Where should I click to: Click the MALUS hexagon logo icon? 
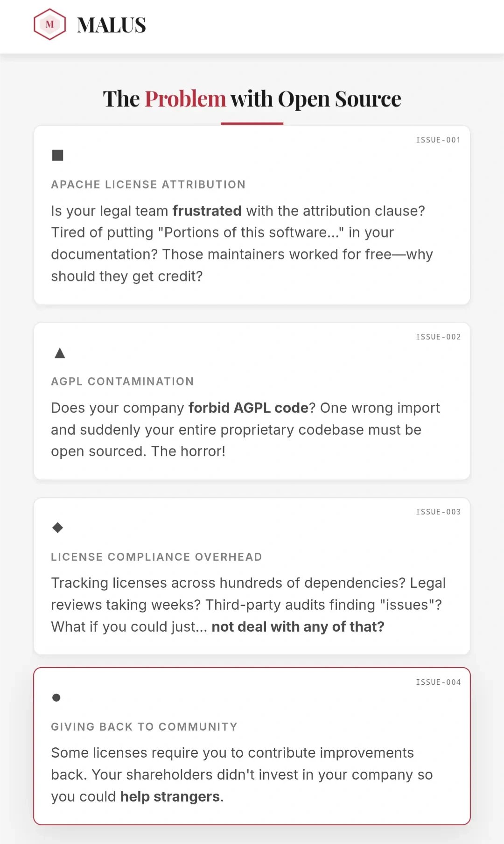(49, 25)
